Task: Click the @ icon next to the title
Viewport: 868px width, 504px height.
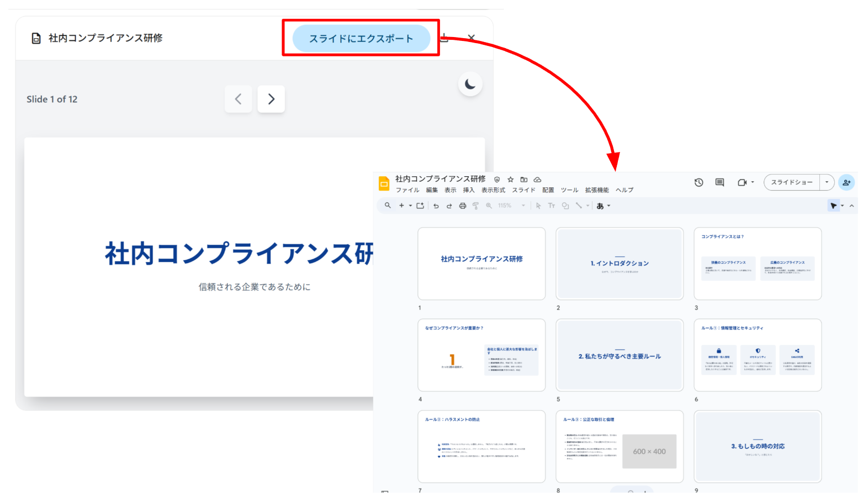Action: (497, 180)
